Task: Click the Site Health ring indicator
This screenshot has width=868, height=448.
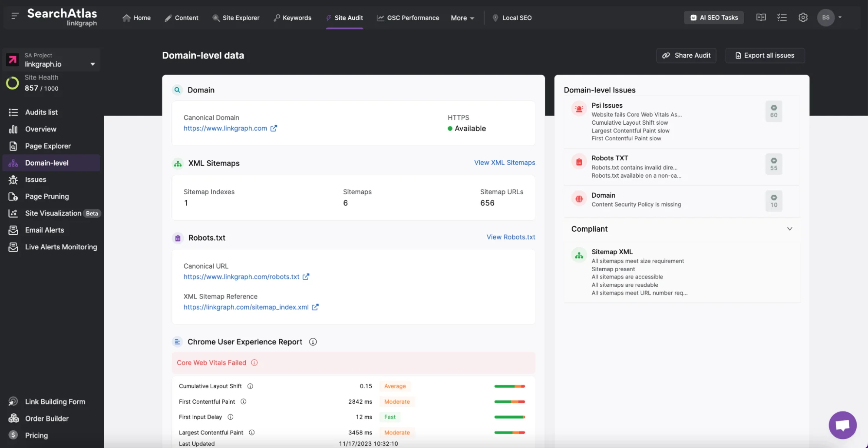Action: pos(12,83)
